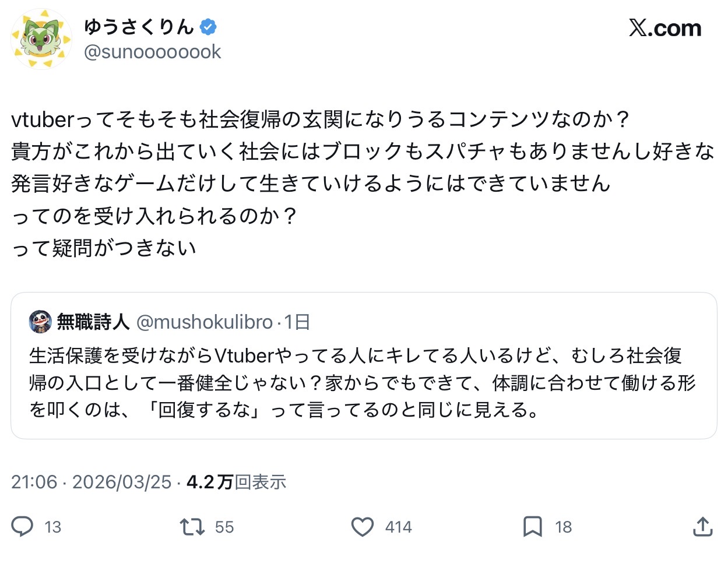Click the 414 likes count
728x567 pixels.
coord(399,527)
